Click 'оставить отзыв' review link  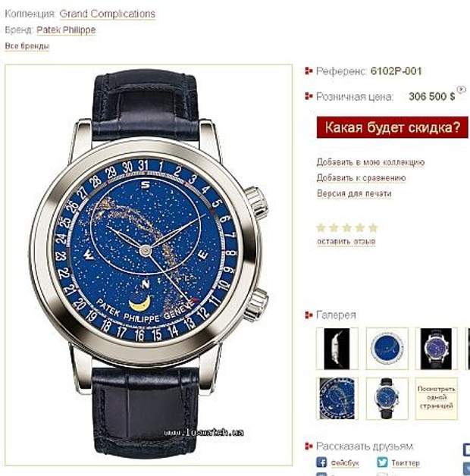pos(346,242)
